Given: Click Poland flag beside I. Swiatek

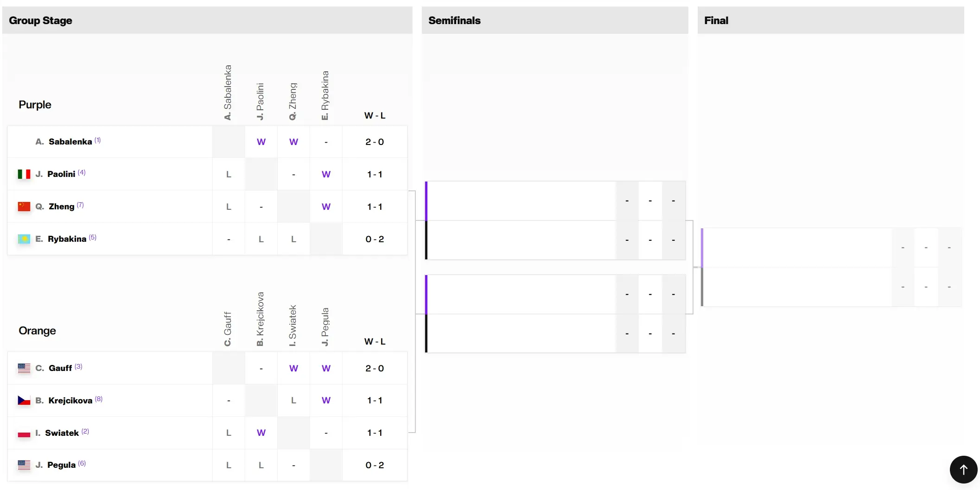Looking at the screenshot, I should point(24,433).
